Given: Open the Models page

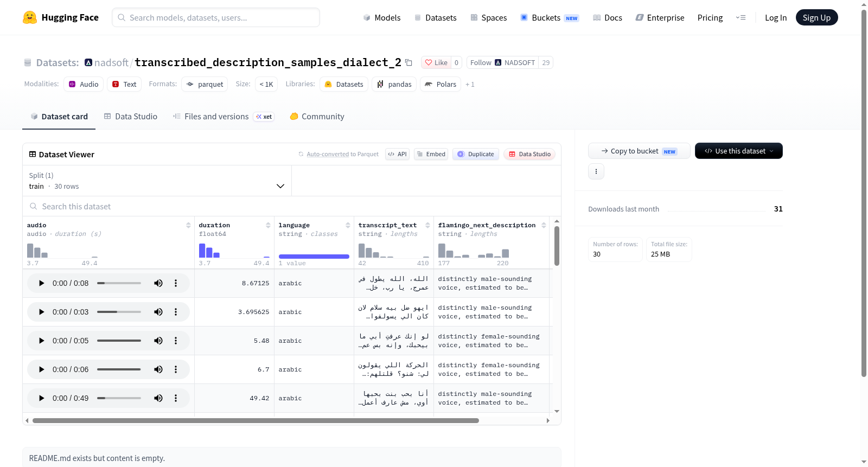Looking at the screenshot, I should pos(382,17).
